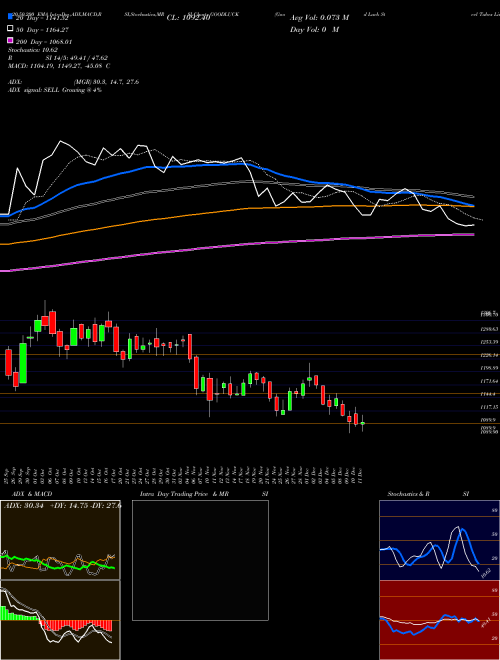This screenshot has width=500, height=660.
Task: Click the empty Intra Day Trading Price panel
Action: (200, 560)
